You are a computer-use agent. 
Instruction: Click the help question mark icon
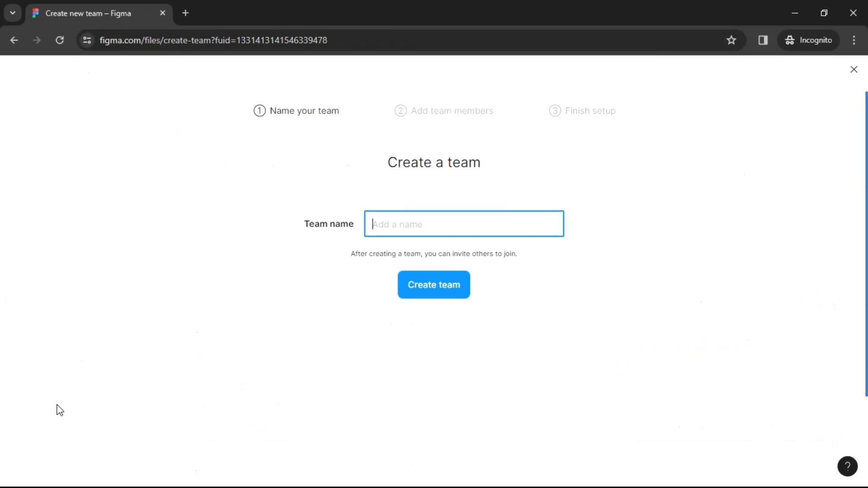click(847, 466)
